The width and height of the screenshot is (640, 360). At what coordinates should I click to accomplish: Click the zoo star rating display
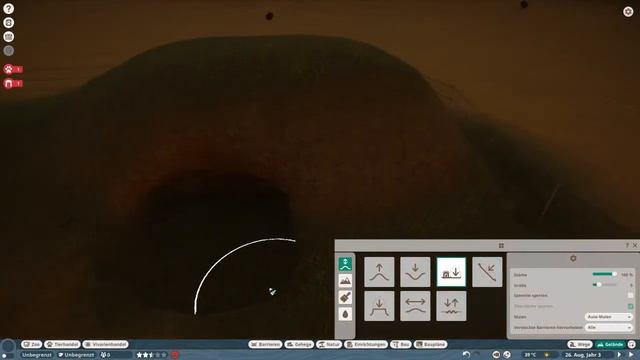pyautogui.click(x=151, y=355)
